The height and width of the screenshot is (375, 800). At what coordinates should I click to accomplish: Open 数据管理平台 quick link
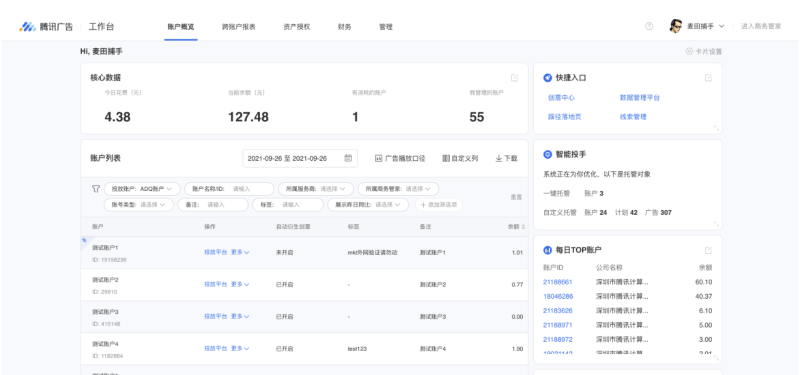click(640, 97)
